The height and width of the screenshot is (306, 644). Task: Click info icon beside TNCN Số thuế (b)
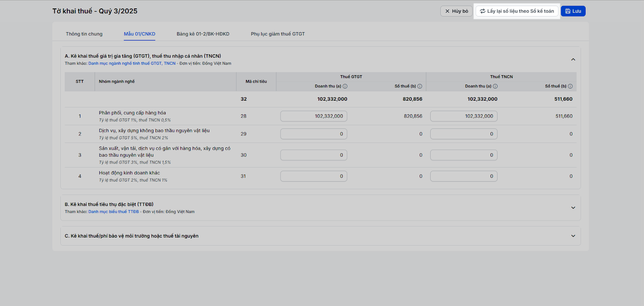[570, 86]
